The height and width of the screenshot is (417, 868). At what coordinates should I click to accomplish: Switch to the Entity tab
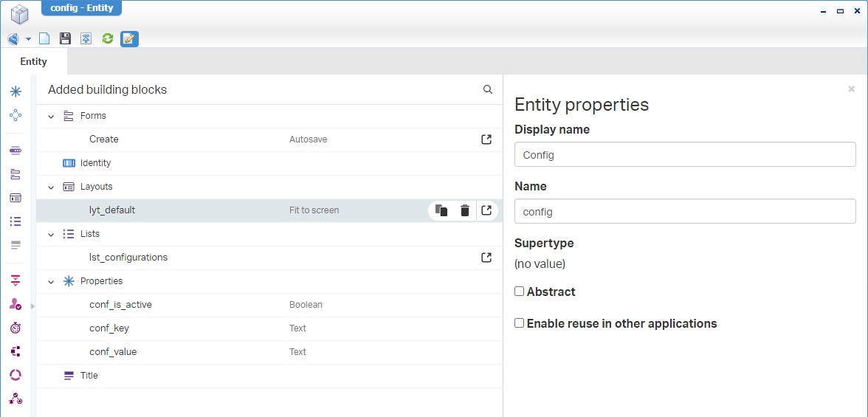click(33, 61)
